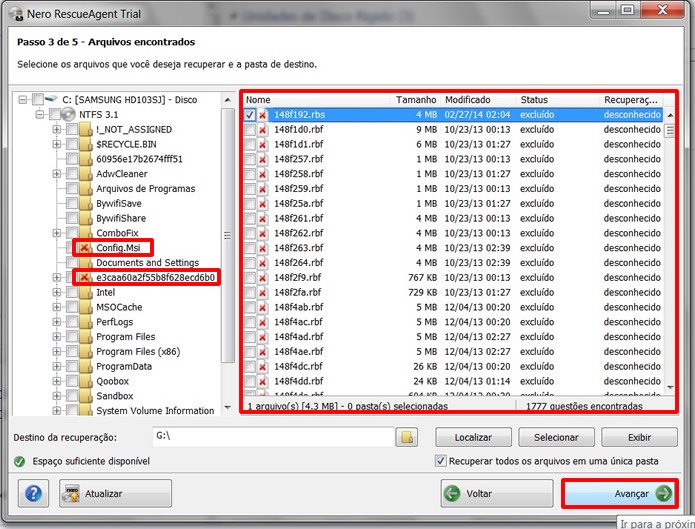Expand the e3caa60a2f55b8f628ecd6b0 folder node

57,278
